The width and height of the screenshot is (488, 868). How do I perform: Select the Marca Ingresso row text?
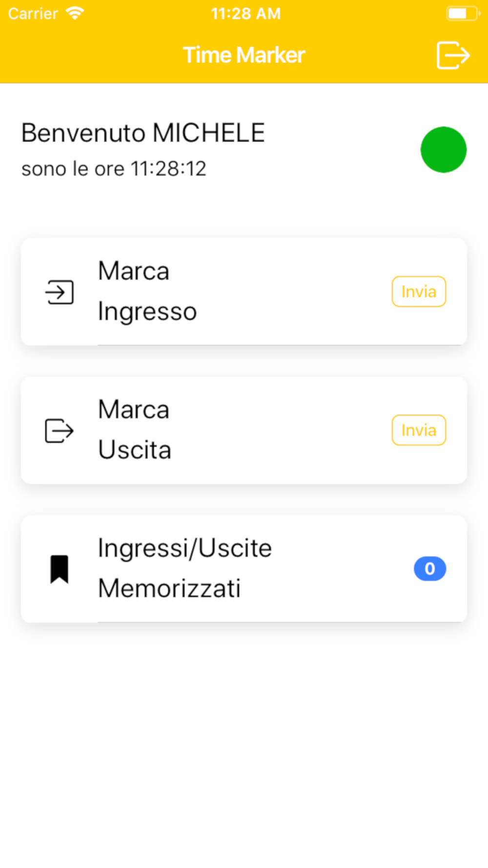pyautogui.click(x=147, y=291)
